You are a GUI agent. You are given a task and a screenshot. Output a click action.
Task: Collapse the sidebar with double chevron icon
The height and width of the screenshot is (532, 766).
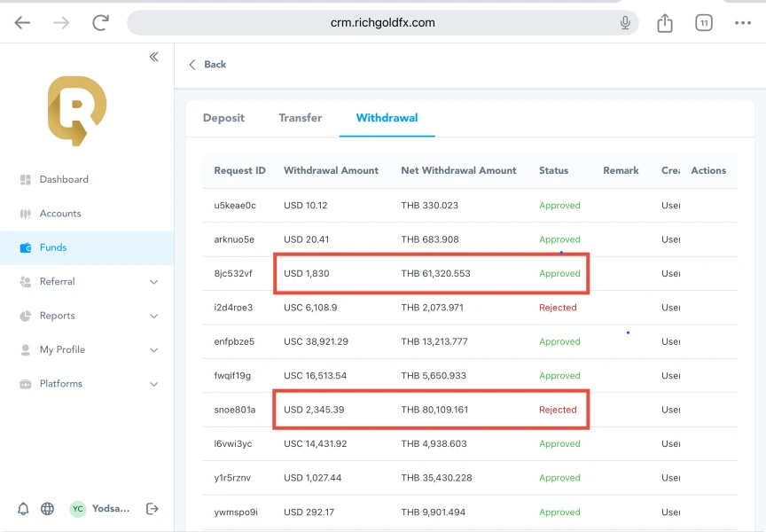point(154,57)
